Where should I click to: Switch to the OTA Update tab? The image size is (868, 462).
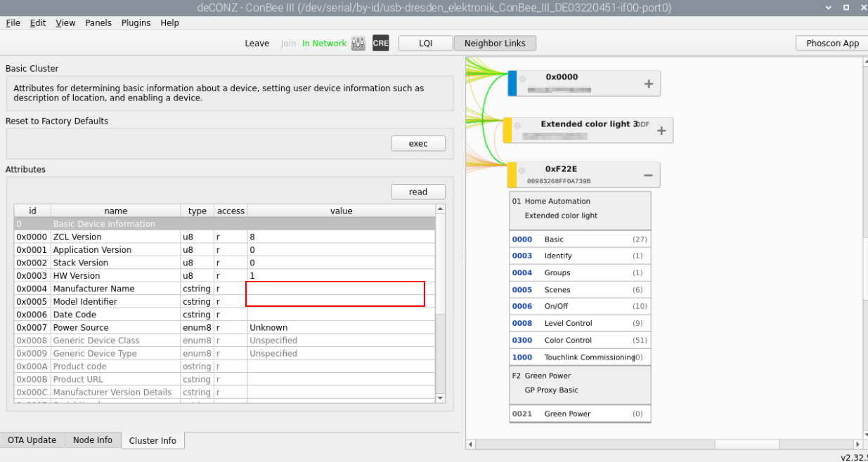(32, 440)
